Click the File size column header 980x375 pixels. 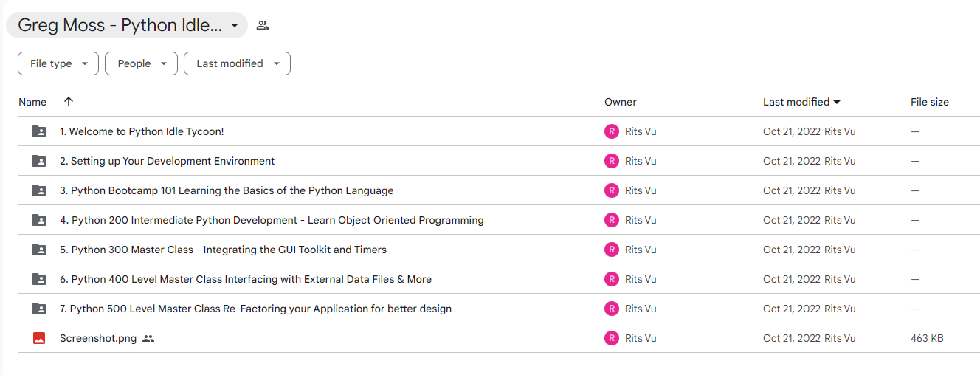coord(930,102)
